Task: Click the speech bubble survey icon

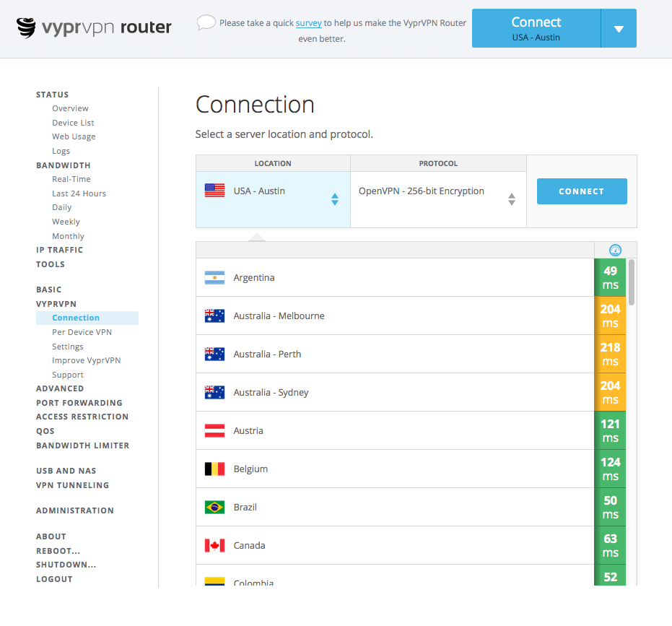Action: click(x=206, y=22)
